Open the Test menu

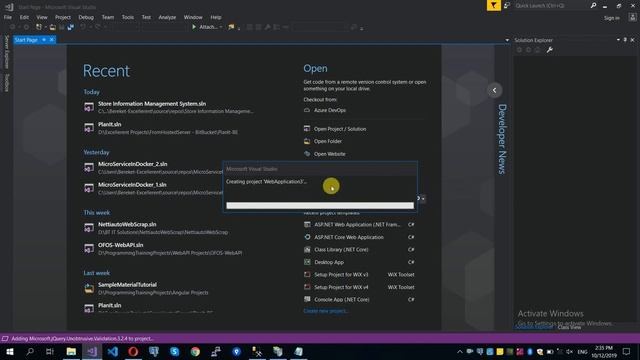coord(146,17)
